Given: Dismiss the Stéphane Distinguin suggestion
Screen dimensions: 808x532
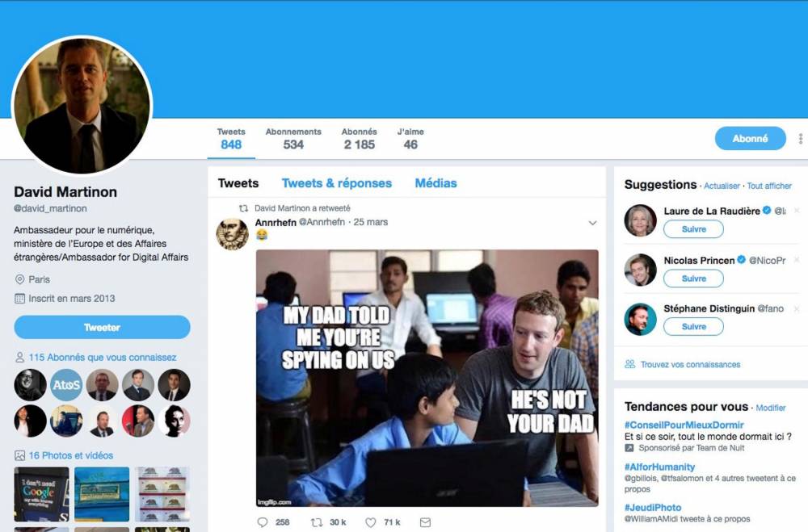Looking at the screenshot, I should 797,308.
